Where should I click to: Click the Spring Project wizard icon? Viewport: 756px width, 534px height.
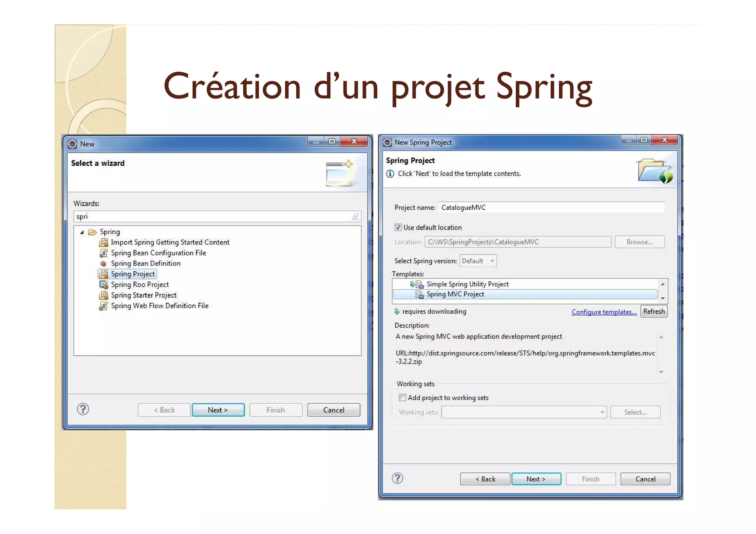[x=104, y=274]
